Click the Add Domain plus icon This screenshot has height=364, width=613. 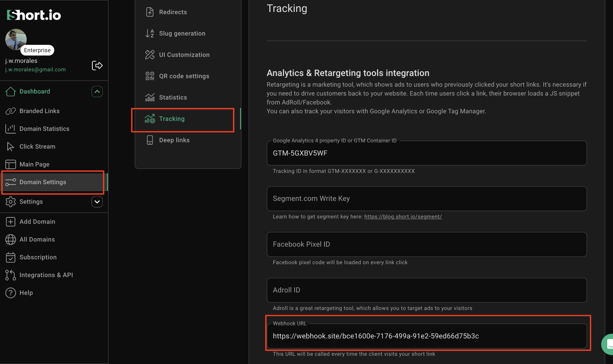pyautogui.click(x=11, y=222)
